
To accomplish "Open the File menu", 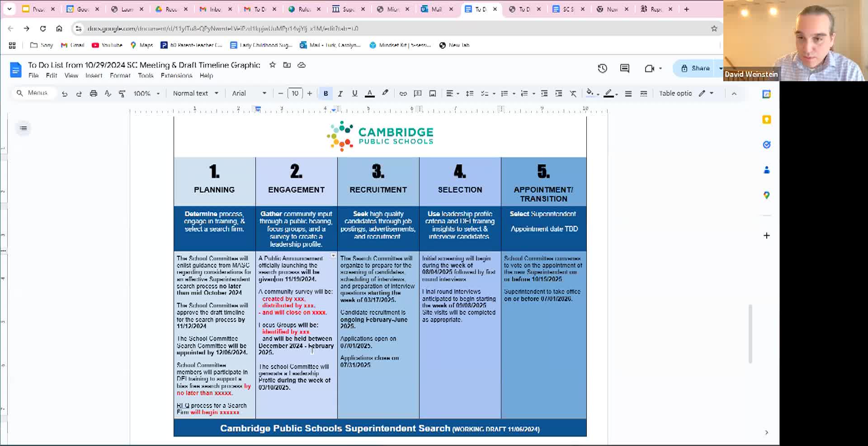I will pyautogui.click(x=33, y=76).
